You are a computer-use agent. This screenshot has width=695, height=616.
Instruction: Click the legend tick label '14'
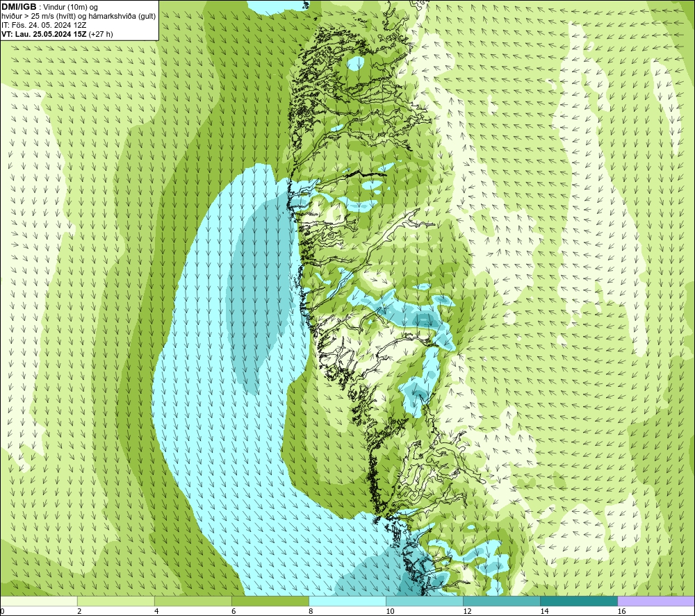click(544, 612)
